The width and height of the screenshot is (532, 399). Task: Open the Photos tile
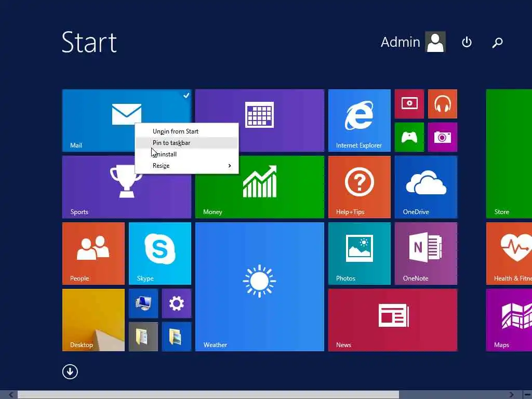360,254
